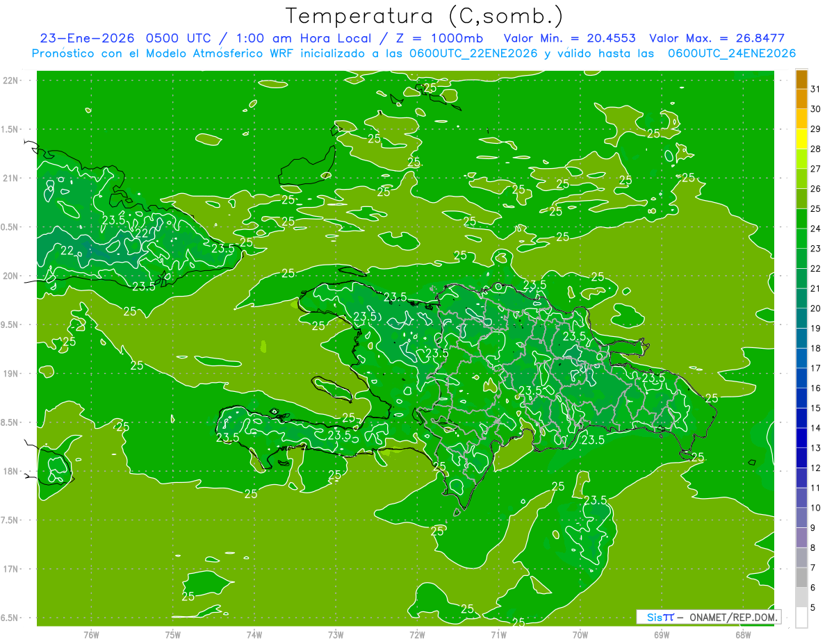Pick the purple legend swatch between 8 and 9
Viewport: 834px width, 644px height.
point(801,538)
